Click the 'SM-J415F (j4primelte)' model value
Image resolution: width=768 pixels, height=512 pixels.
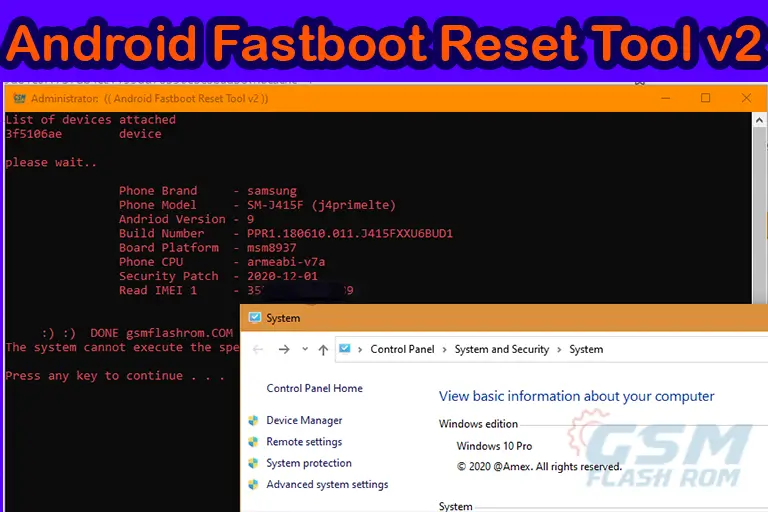coord(321,205)
